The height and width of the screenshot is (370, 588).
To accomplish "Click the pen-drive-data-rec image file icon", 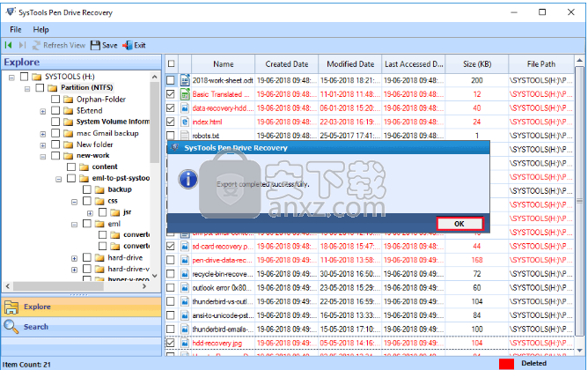I will (x=185, y=260).
